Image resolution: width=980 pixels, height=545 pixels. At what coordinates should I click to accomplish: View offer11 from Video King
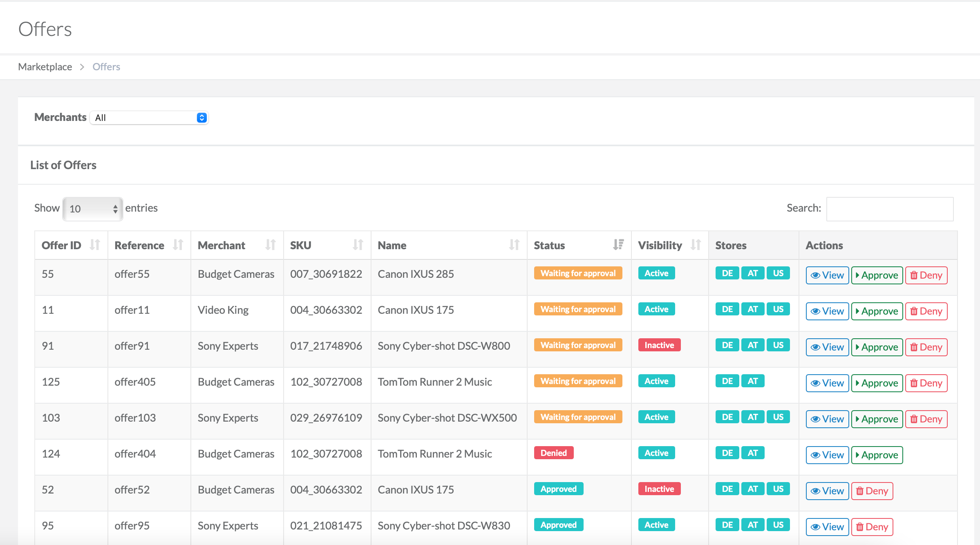[827, 311]
